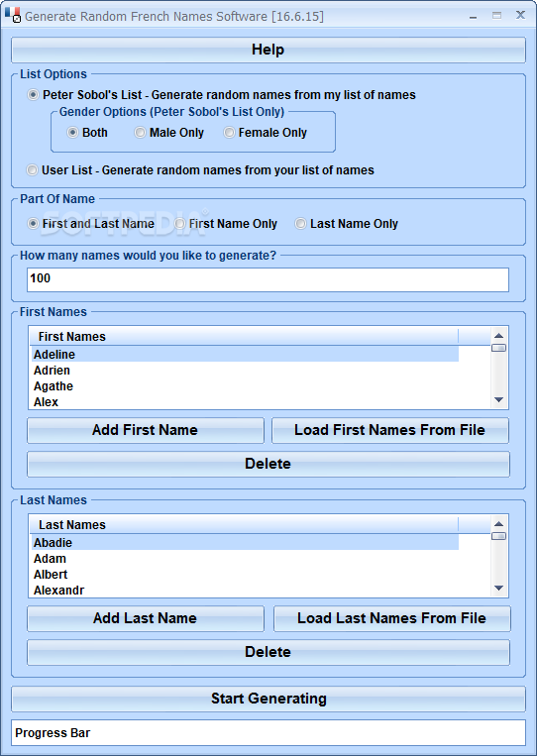The width and height of the screenshot is (537, 756).
Task: Click Load First Names From File
Action: 390,430
